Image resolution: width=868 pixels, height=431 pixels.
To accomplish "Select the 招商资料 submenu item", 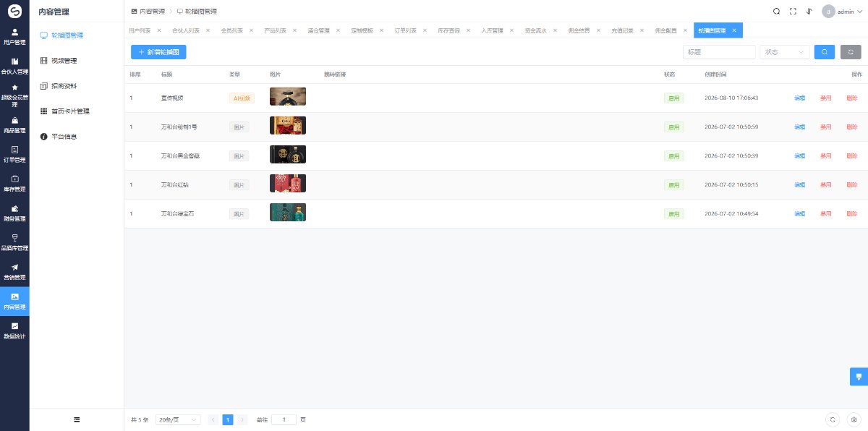I will [x=77, y=86].
